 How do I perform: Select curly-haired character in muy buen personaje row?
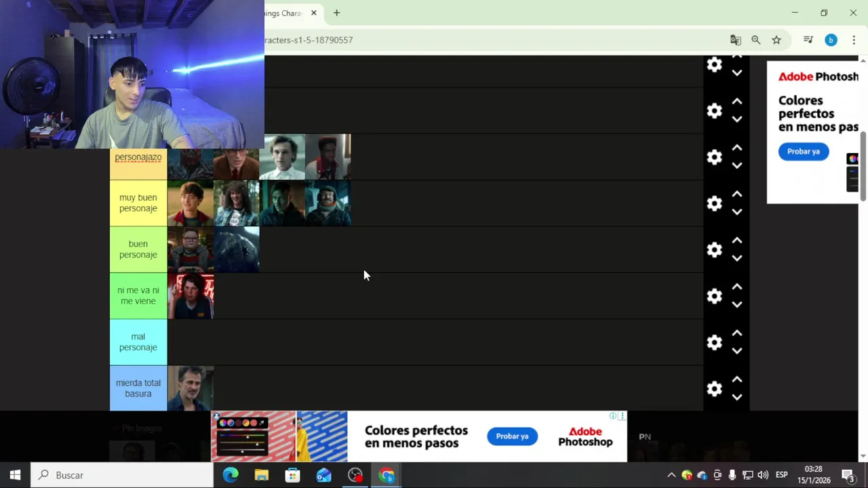click(x=237, y=203)
